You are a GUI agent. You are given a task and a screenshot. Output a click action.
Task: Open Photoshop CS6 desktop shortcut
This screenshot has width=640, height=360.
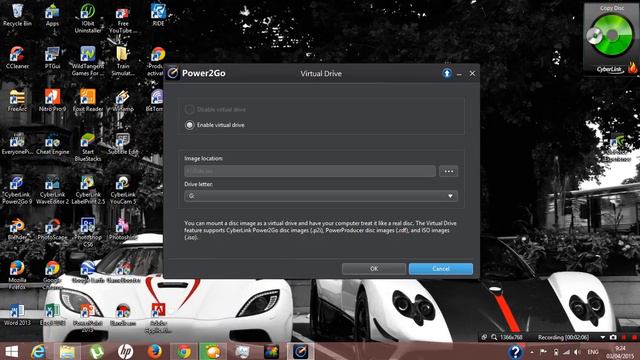coord(88,232)
